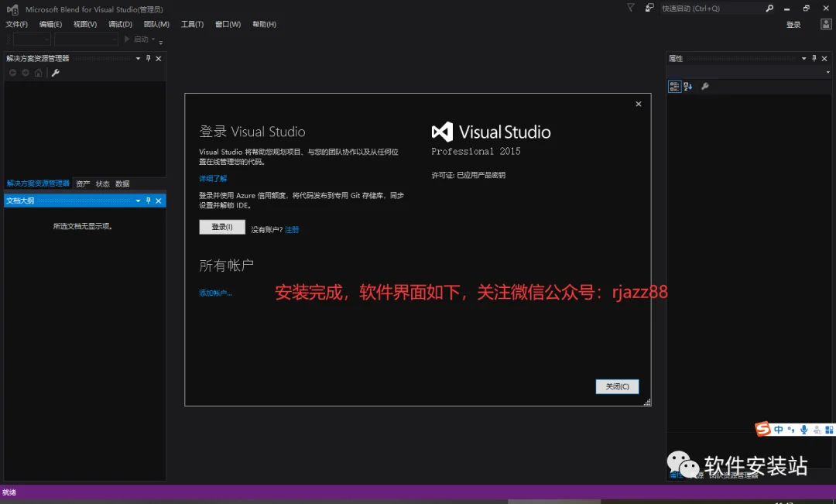Viewport: 836px width, 504px height.
Task: Click the 添加帐户... link
Action: click(x=215, y=293)
